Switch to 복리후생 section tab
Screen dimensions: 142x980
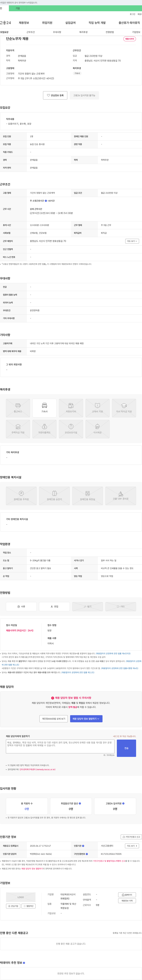(x=83, y=32)
